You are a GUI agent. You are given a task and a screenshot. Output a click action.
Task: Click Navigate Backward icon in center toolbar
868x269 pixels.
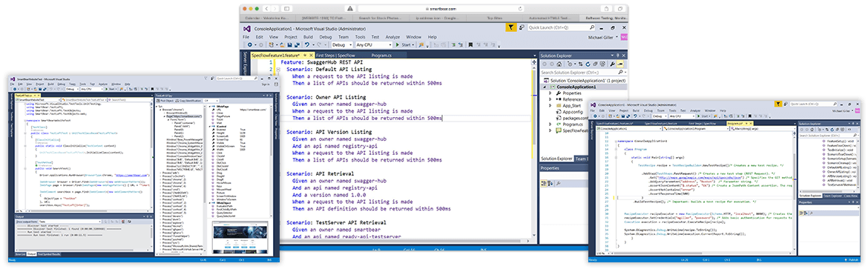[x=250, y=44]
